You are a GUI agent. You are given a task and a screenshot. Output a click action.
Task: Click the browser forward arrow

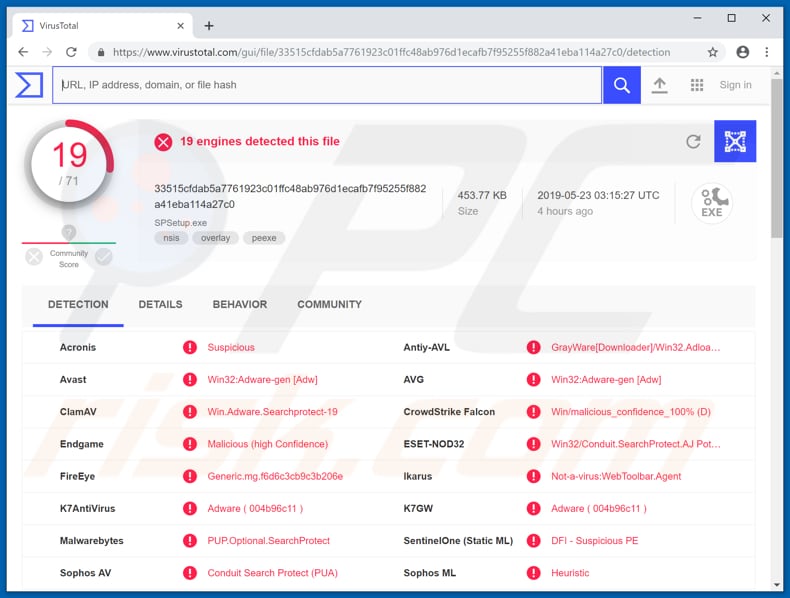pyautogui.click(x=47, y=52)
